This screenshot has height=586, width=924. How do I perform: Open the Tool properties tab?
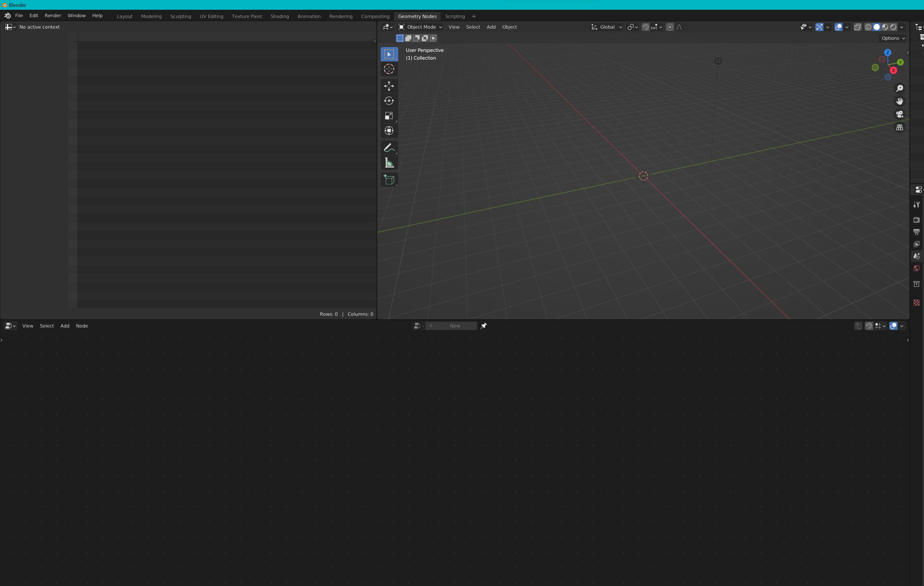[916, 205]
